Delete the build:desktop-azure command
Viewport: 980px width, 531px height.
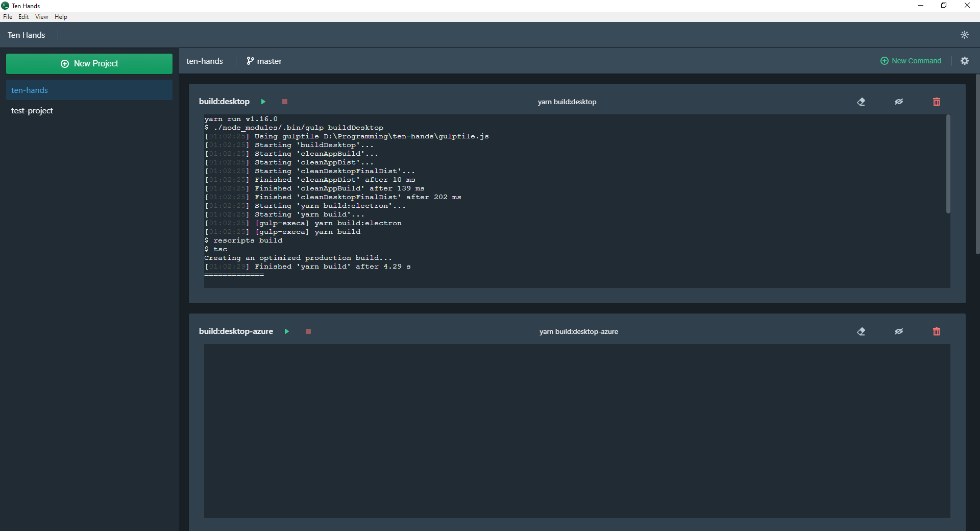pyautogui.click(x=936, y=331)
